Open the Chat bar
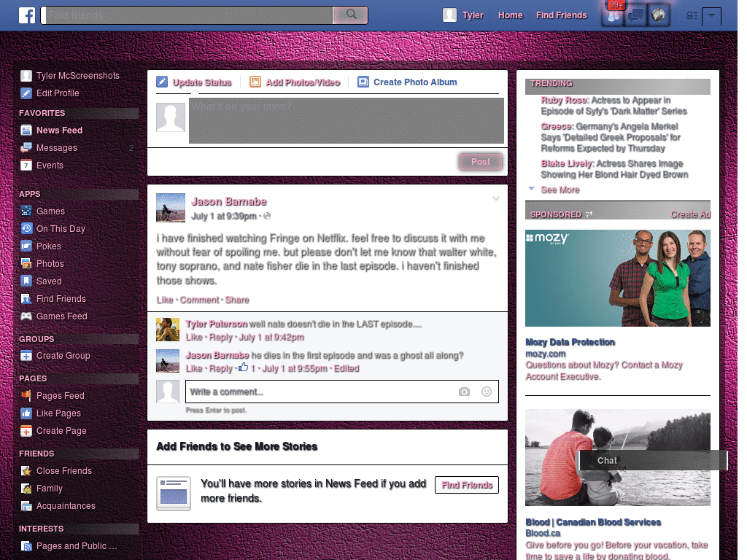The image size is (747, 560). click(653, 461)
